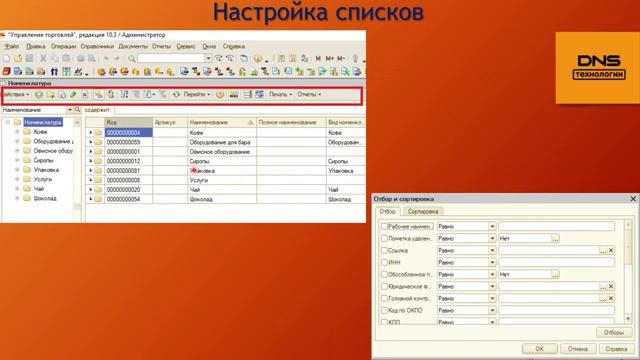Click the magnifier Search icon in main toolbar

point(131,59)
